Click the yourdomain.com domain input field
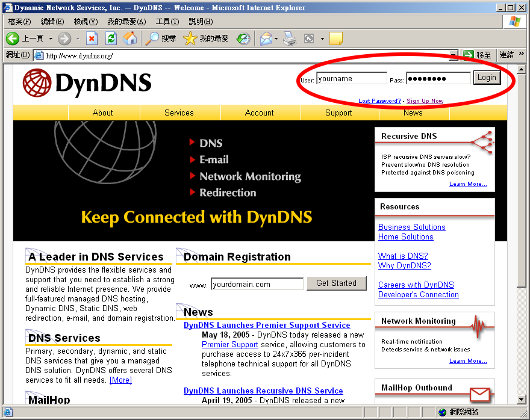Image resolution: width=530 pixels, height=420 pixels. [x=257, y=284]
